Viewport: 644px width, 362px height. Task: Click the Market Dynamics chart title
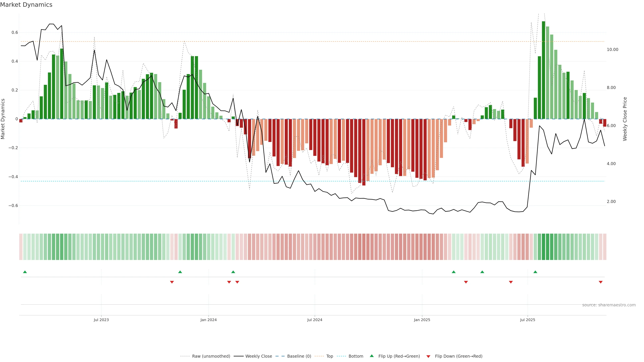[26, 5]
